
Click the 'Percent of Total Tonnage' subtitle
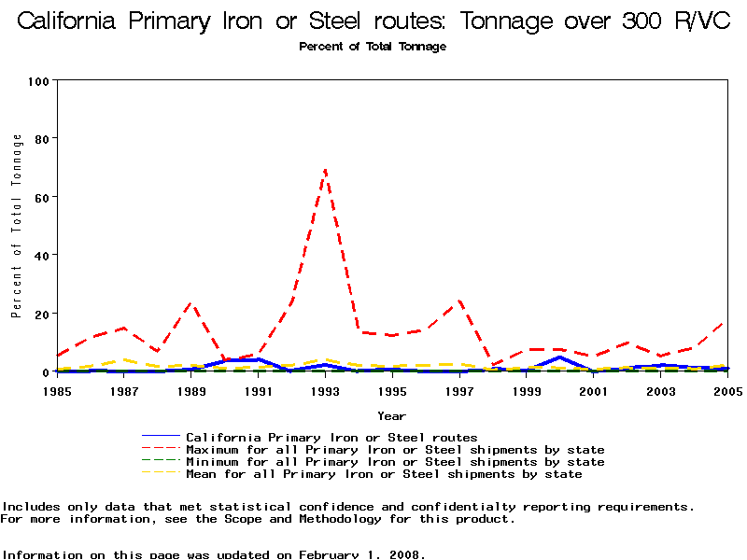373,47
